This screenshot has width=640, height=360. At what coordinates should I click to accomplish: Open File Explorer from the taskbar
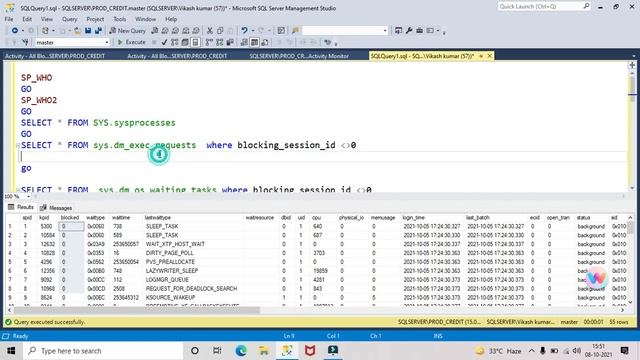coord(264,351)
